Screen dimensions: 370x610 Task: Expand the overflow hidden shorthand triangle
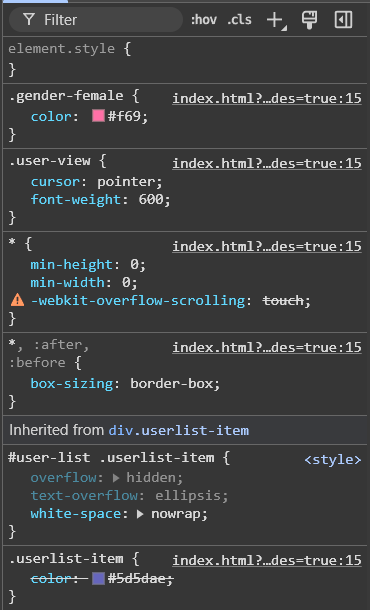pos(116,478)
